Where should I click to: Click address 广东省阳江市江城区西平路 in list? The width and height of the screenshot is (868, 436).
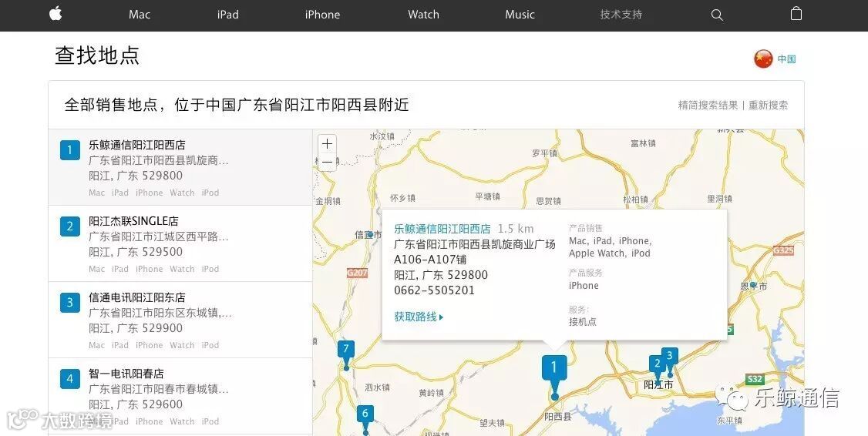158,236
